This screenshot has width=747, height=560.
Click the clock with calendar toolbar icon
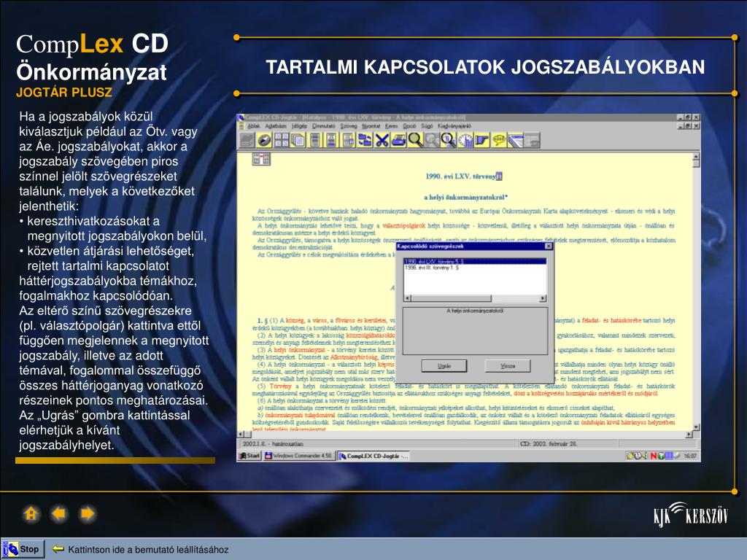pos(465,140)
